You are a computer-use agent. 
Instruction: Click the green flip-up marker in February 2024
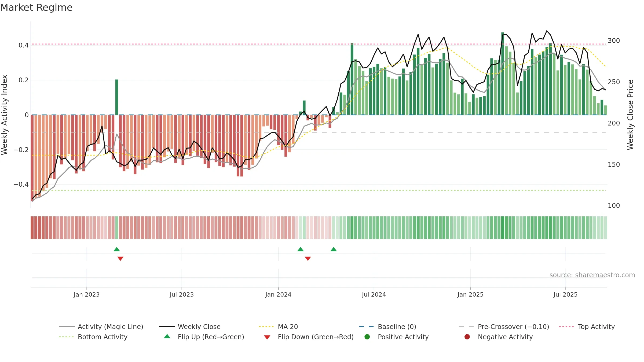click(301, 249)
